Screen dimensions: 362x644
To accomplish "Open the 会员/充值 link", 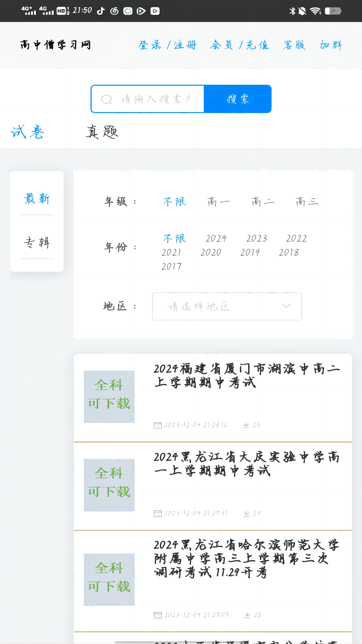I will pyautogui.click(x=239, y=45).
